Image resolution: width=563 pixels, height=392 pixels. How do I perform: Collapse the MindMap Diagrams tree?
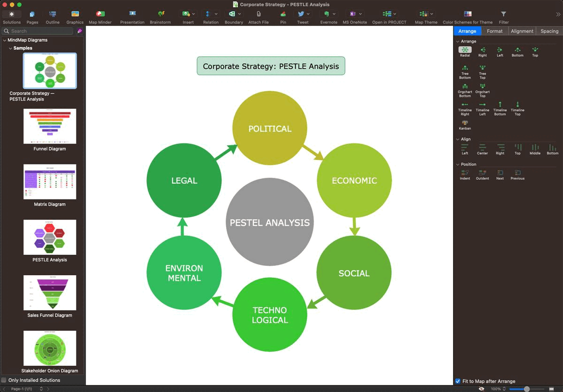click(x=5, y=40)
